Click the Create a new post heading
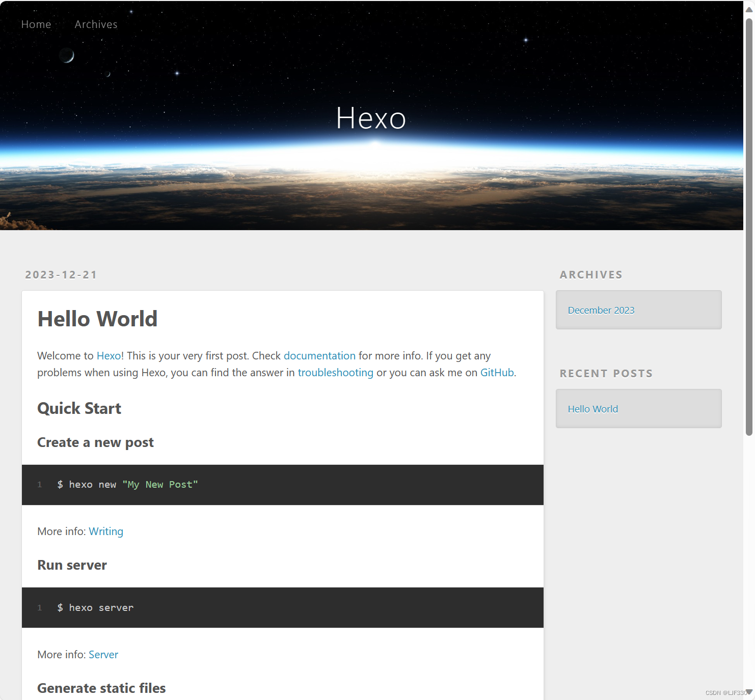 (x=95, y=442)
